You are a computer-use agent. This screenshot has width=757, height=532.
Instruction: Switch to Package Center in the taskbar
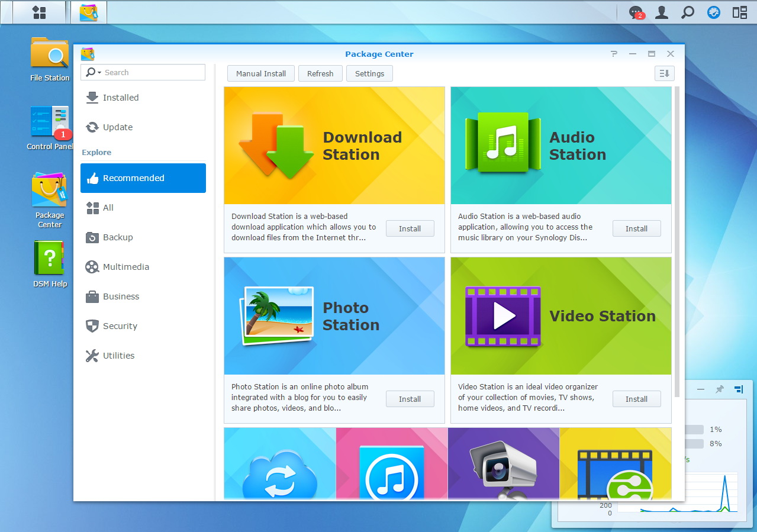pyautogui.click(x=89, y=12)
